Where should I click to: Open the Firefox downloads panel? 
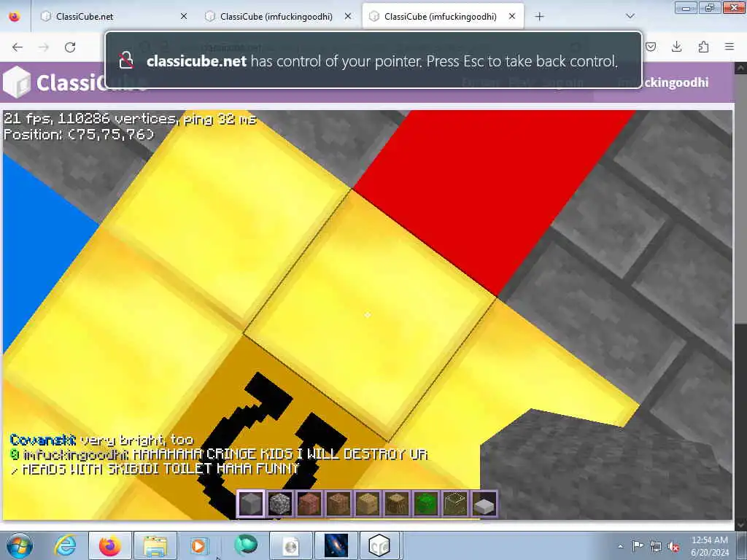tap(676, 47)
